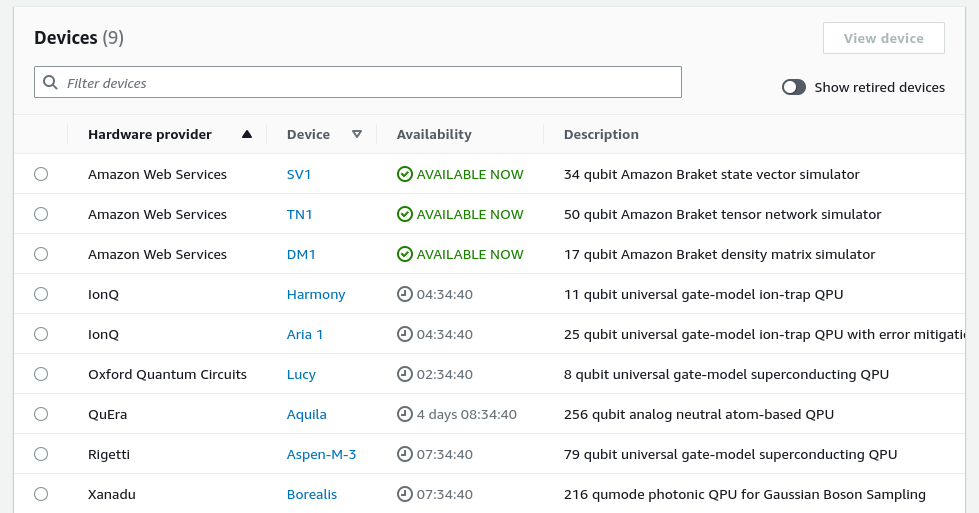The width and height of the screenshot is (979, 513).
Task: Select the Harmony device radio button
Action: pos(41,294)
